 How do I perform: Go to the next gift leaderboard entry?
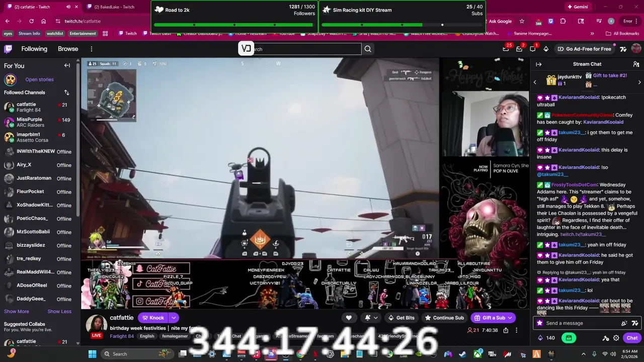click(x=639, y=82)
